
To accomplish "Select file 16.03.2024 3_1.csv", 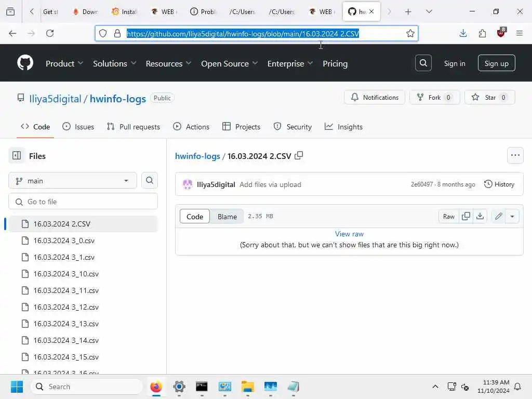I will point(83,257).
